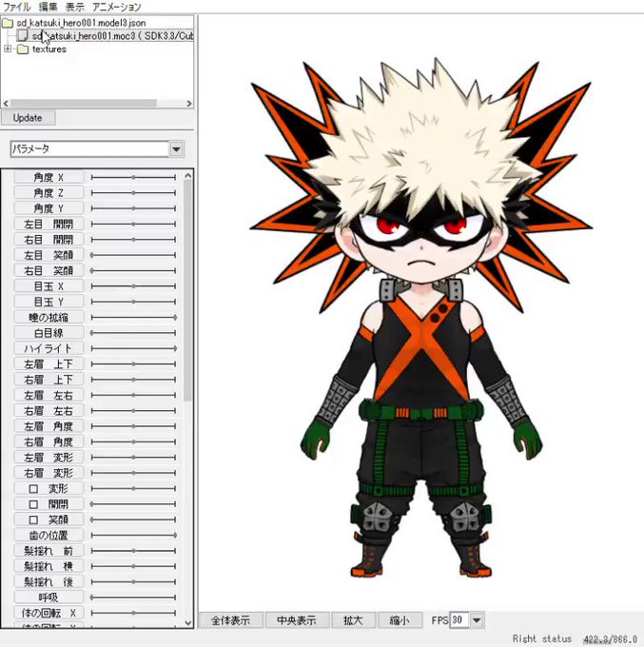Click the 口 変形 slider
This screenshot has width=644, height=647.
click(x=133, y=488)
